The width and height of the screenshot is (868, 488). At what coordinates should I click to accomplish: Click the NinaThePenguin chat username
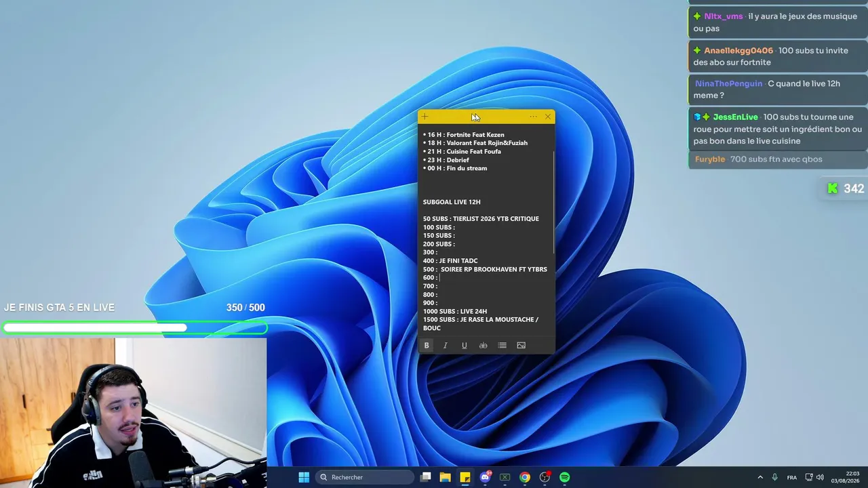tap(729, 83)
